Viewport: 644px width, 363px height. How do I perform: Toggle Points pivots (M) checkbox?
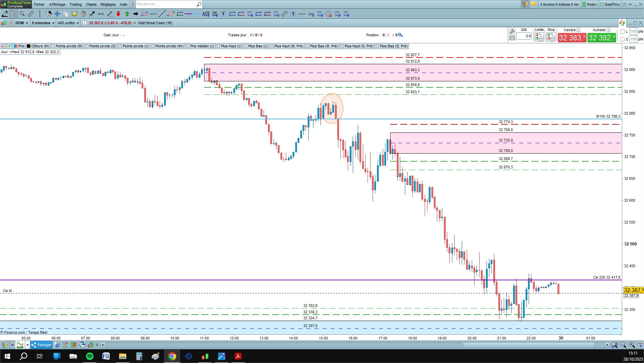coord(53,46)
